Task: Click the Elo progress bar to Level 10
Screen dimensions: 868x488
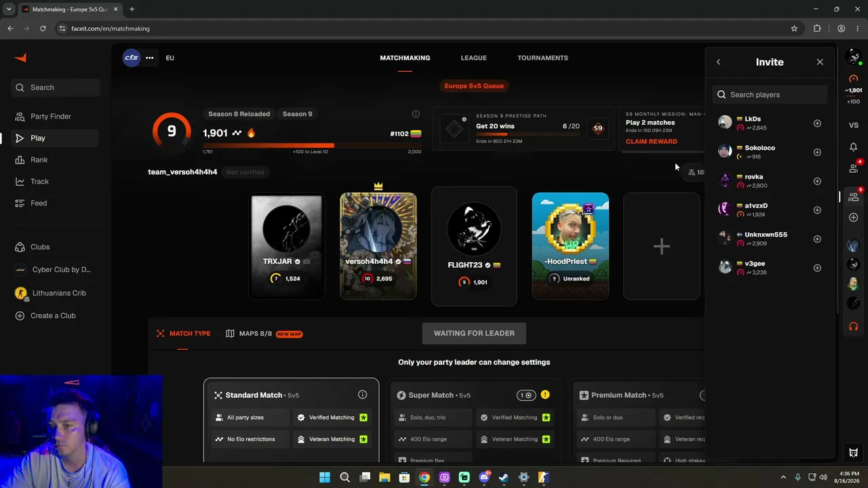Action: click(x=312, y=145)
